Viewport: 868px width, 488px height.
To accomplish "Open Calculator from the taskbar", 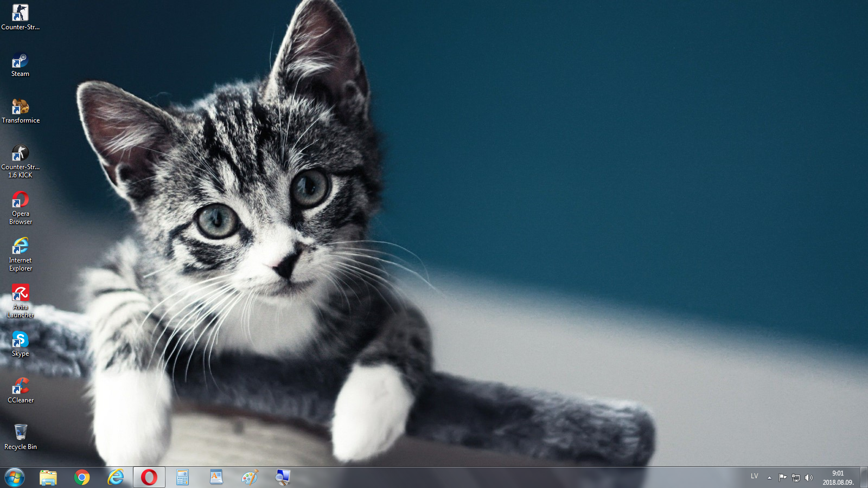I will coord(183,478).
